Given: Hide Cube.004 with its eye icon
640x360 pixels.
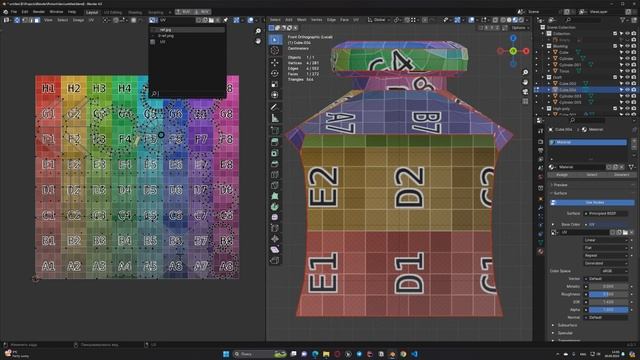Looking at the screenshot, I should coord(627,89).
